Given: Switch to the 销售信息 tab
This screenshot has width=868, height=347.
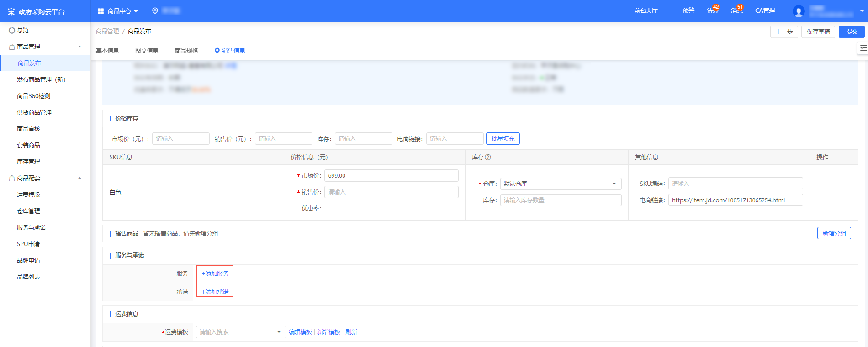Looking at the screenshot, I should [x=230, y=51].
